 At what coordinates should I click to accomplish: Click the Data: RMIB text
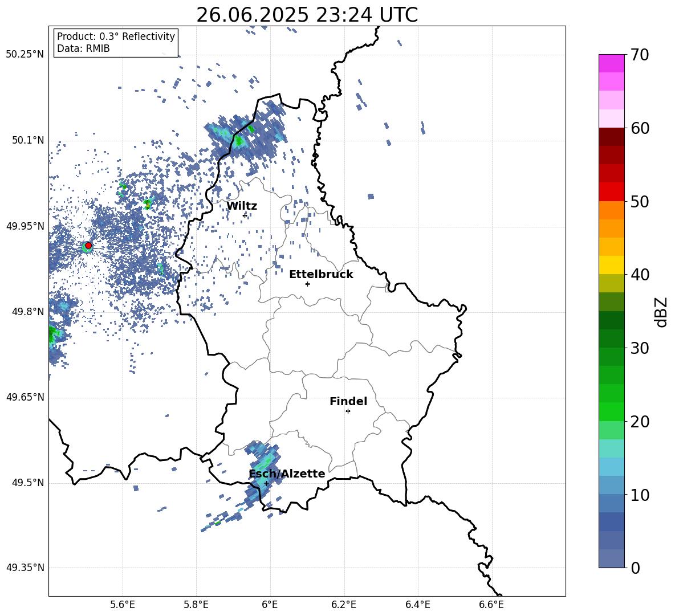83,48
